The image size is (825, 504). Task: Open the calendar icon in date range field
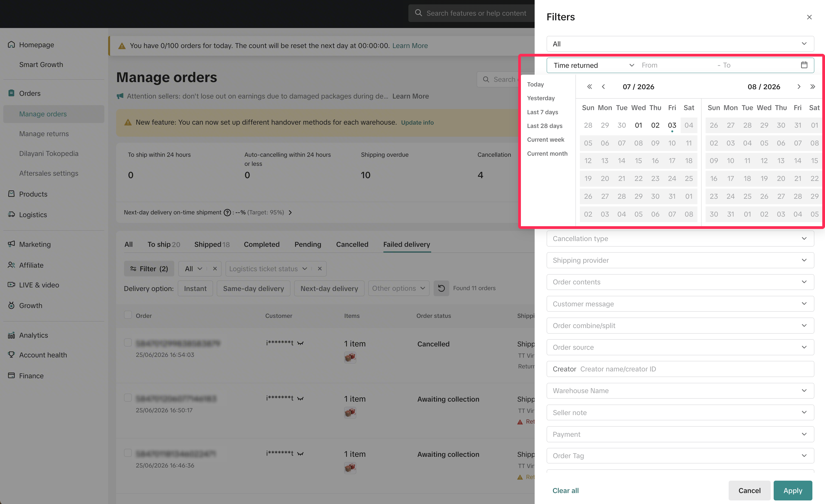point(804,65)
